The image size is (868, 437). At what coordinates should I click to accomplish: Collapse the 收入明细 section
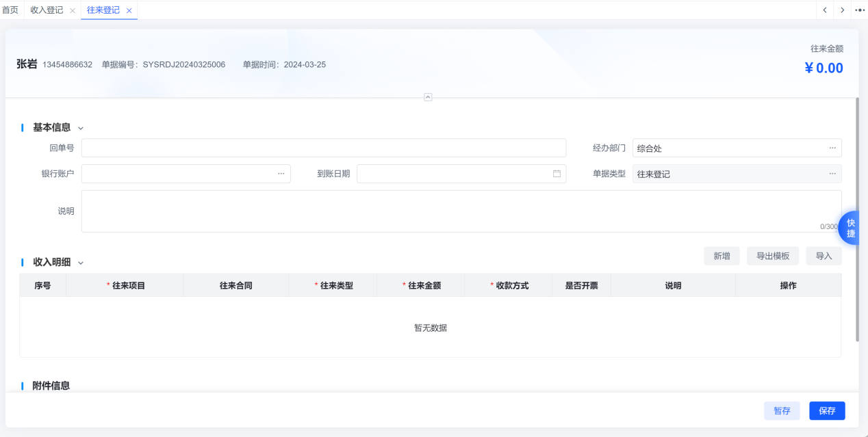[81, 263]
